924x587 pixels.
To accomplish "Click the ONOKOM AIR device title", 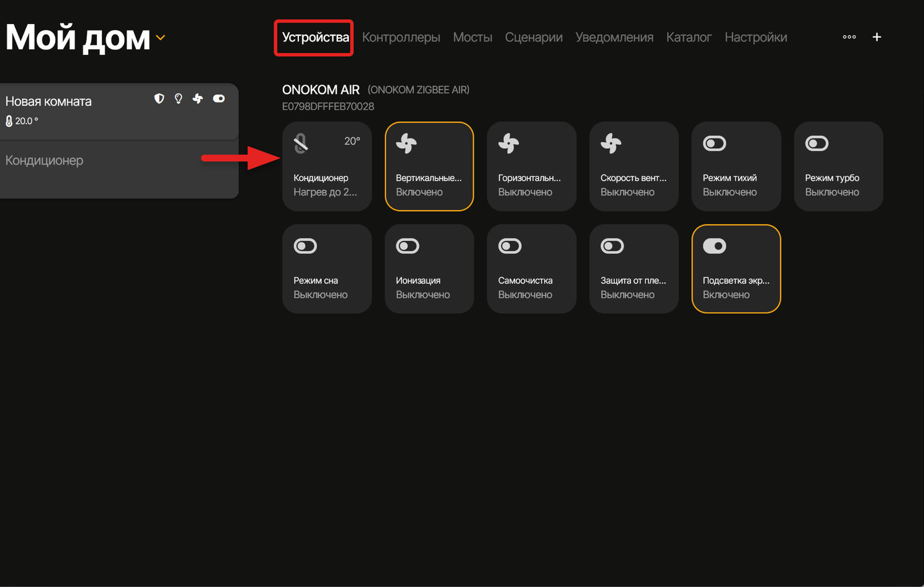I will 321,90.
